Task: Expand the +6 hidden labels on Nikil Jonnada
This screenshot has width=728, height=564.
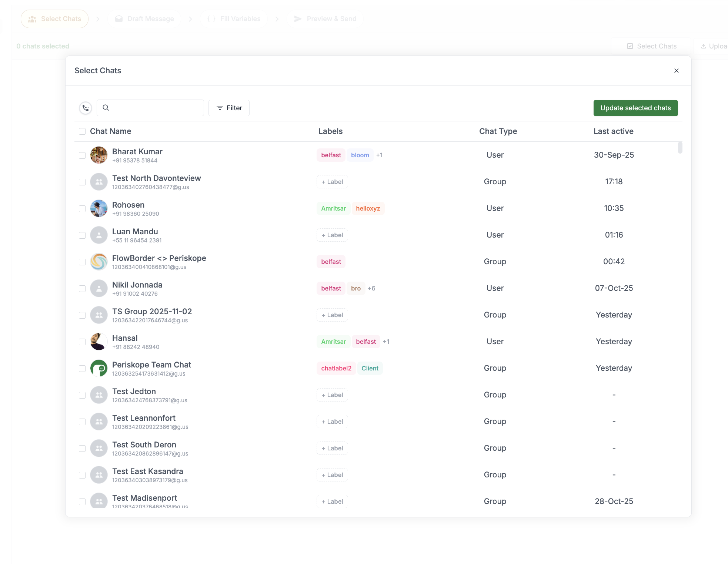Action: (x=371, y=288)
